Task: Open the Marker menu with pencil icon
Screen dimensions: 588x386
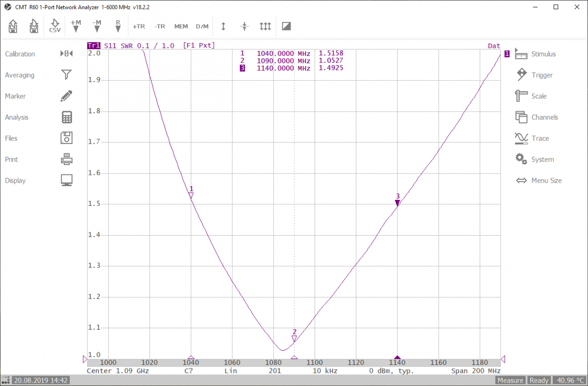Action: [x=39, y=96]
